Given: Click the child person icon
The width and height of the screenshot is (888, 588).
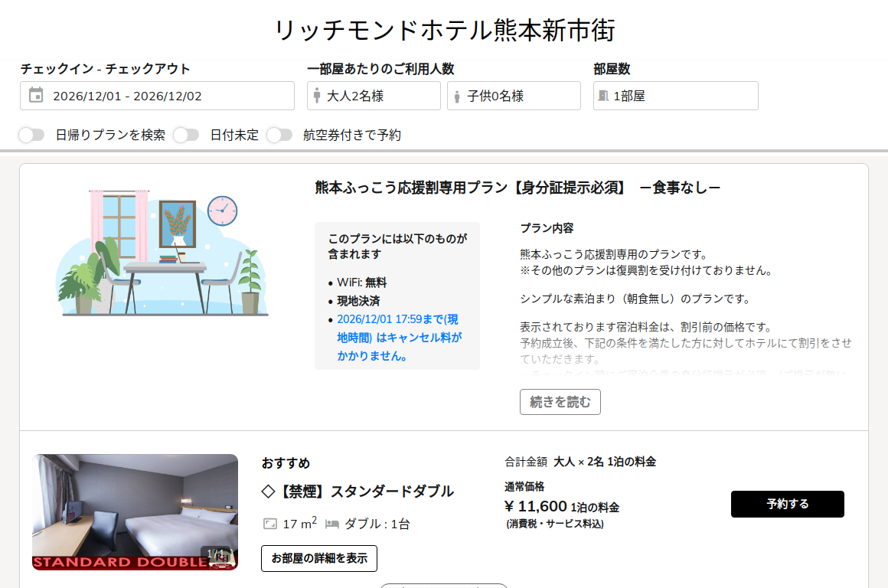Looking at the screenshot, I should pos(457,97).
